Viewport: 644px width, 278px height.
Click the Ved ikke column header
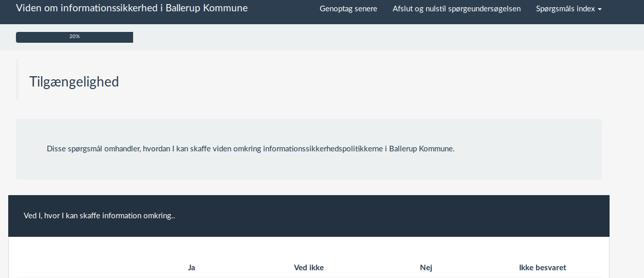tap(309, 268)
